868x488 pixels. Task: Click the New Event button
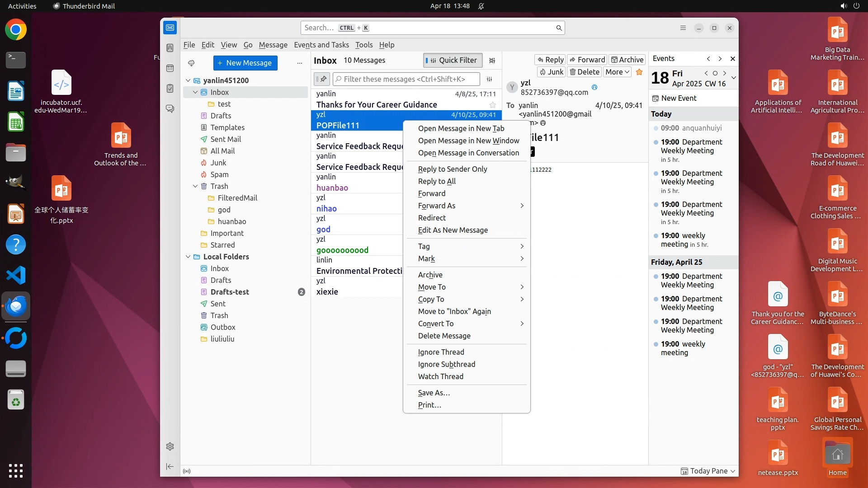coord(674,98)
